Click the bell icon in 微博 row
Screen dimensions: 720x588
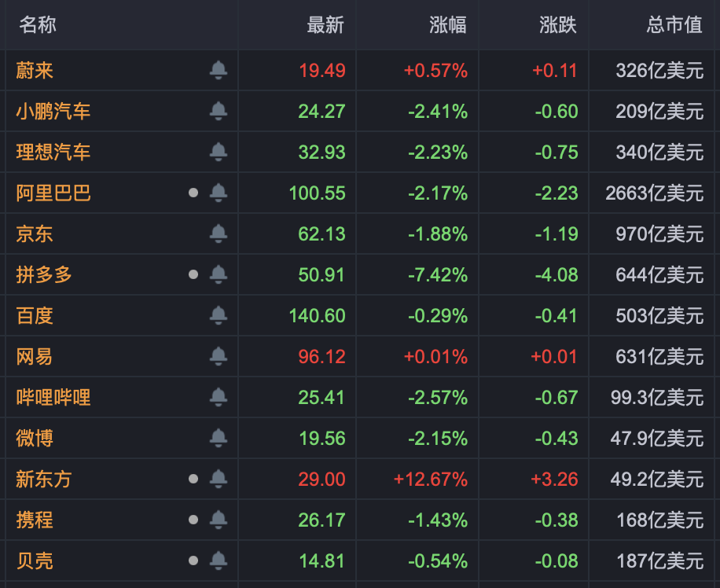tap(219, 438)
